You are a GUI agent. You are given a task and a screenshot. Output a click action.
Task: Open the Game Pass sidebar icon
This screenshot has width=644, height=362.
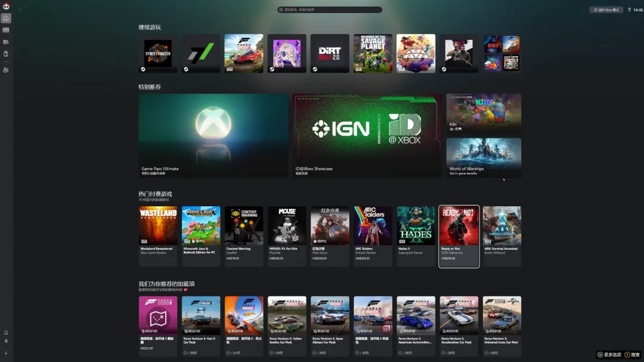6,30
